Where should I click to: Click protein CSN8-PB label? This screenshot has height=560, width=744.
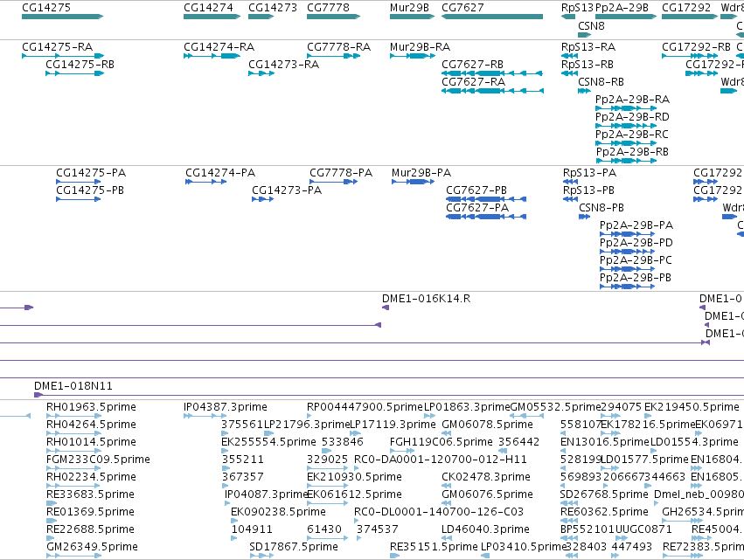601,208
